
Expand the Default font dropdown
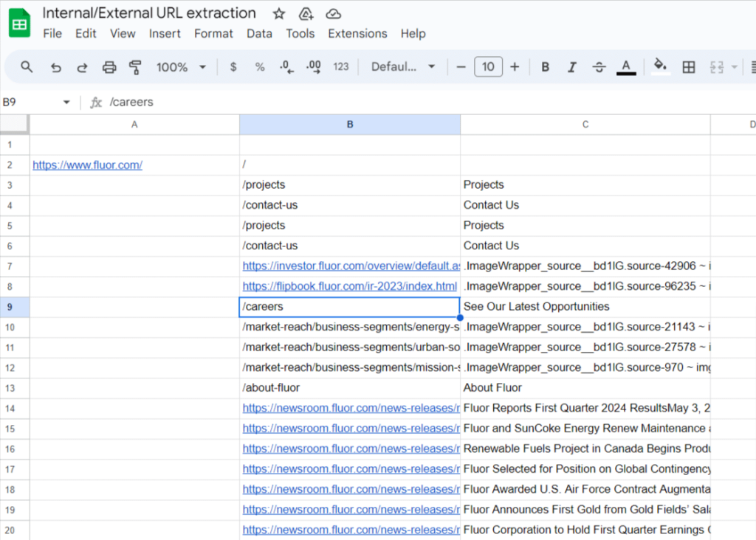403,67
